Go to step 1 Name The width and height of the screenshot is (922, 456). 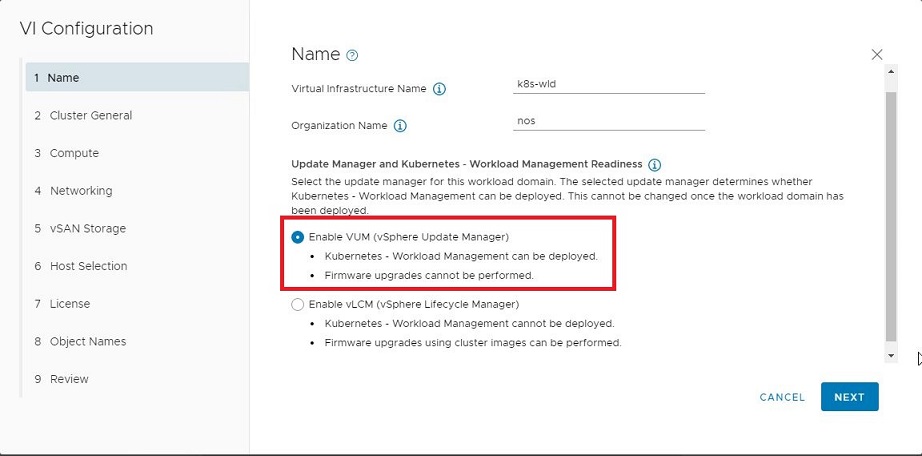(137, 78)
